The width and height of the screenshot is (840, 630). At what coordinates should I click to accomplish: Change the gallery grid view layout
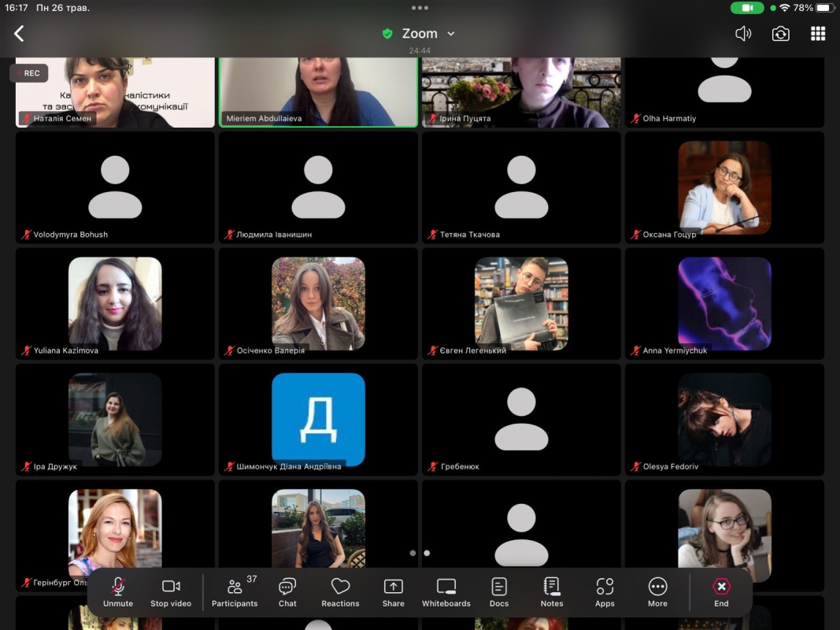pyautogui.click(x=818, y=34)
